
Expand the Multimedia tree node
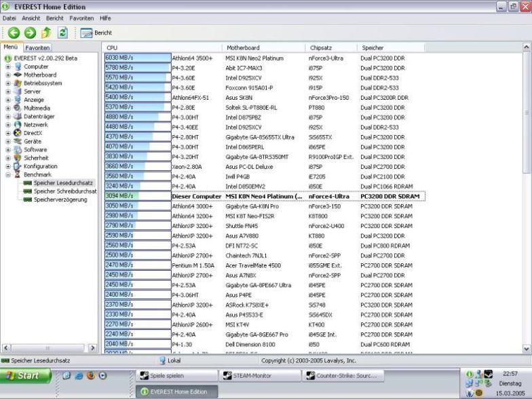(x=8, y=109)
